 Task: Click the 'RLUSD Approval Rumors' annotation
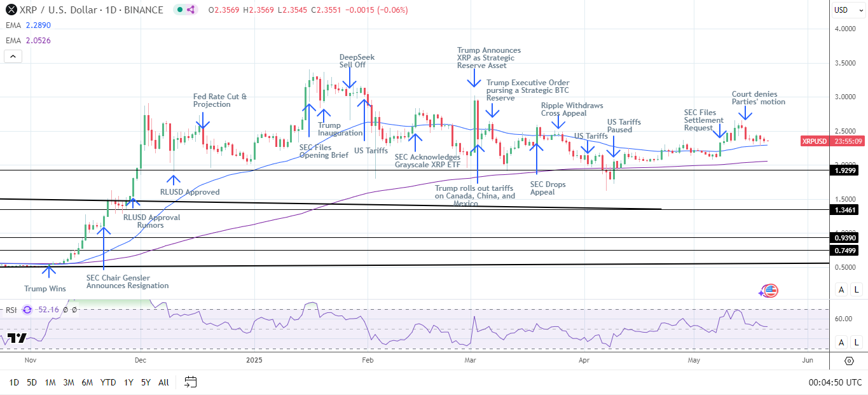point(152,221)
